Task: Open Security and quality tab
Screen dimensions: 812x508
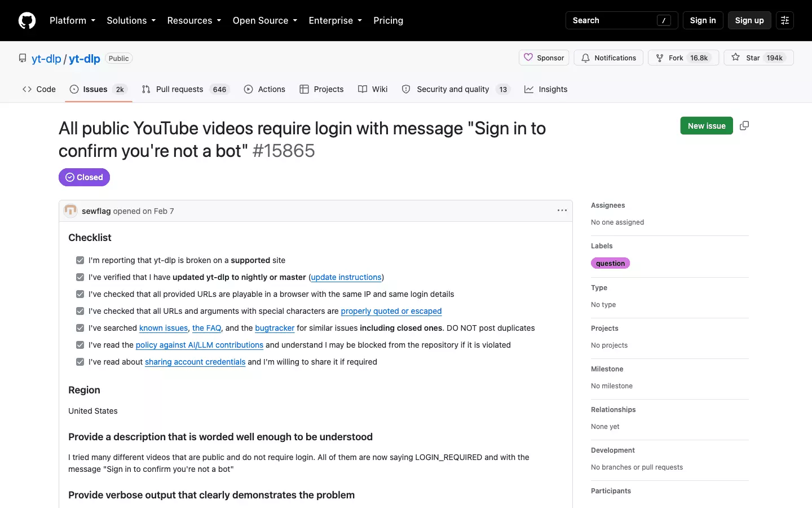Action: [x=456, y=89]
